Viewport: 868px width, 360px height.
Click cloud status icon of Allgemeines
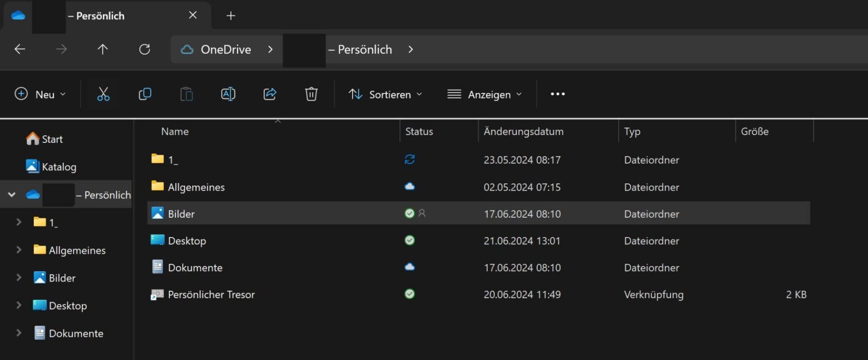click(x=410, y=186)
